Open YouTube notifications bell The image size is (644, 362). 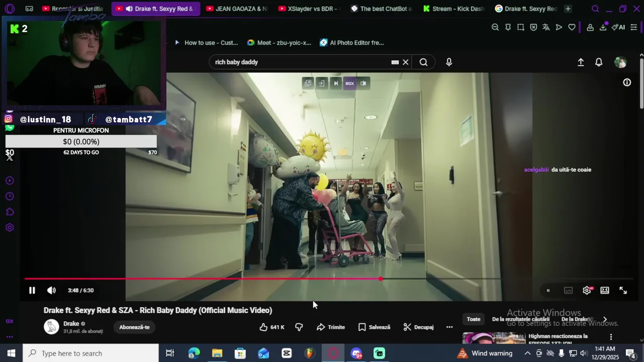pos(599,62)
